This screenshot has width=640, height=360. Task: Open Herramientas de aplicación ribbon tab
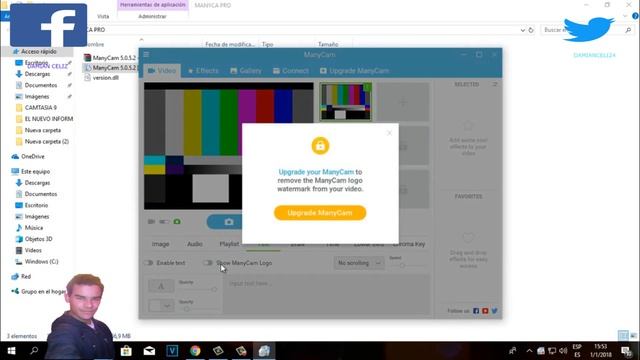coord(153,5)
